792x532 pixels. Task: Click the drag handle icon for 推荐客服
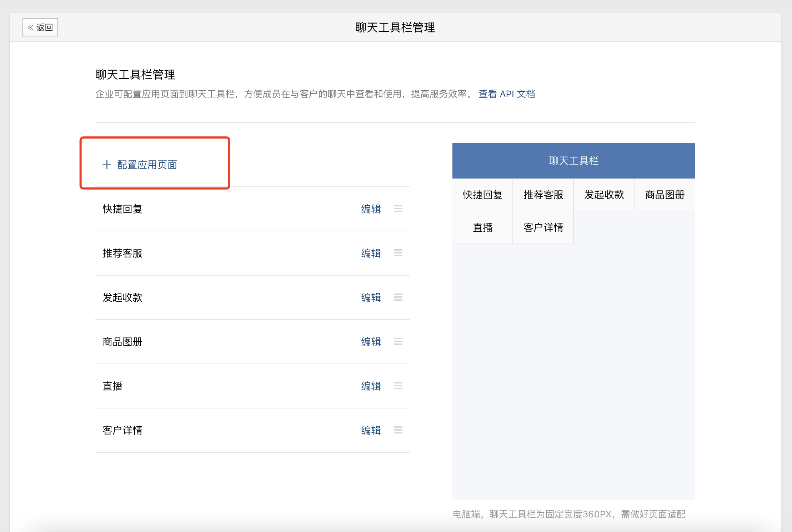point(398,253)
